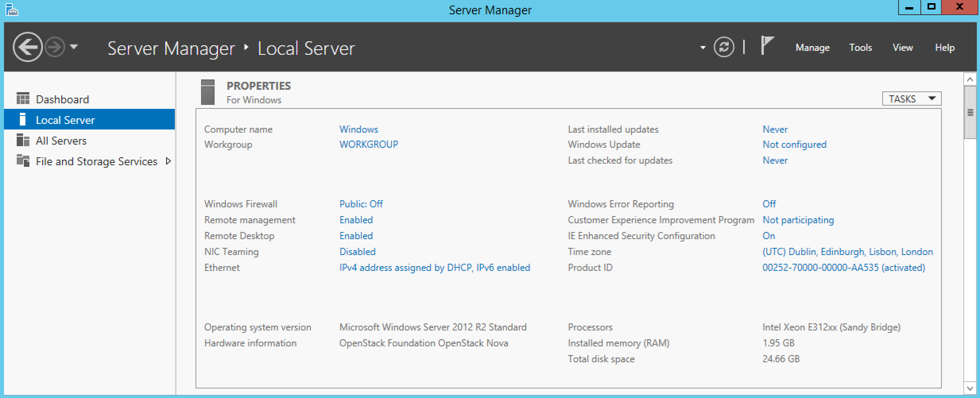980x398 pixels.
Task: Open the dropdown arrow beside refresh
Action: pyautogui.click(x=703, y=48)
